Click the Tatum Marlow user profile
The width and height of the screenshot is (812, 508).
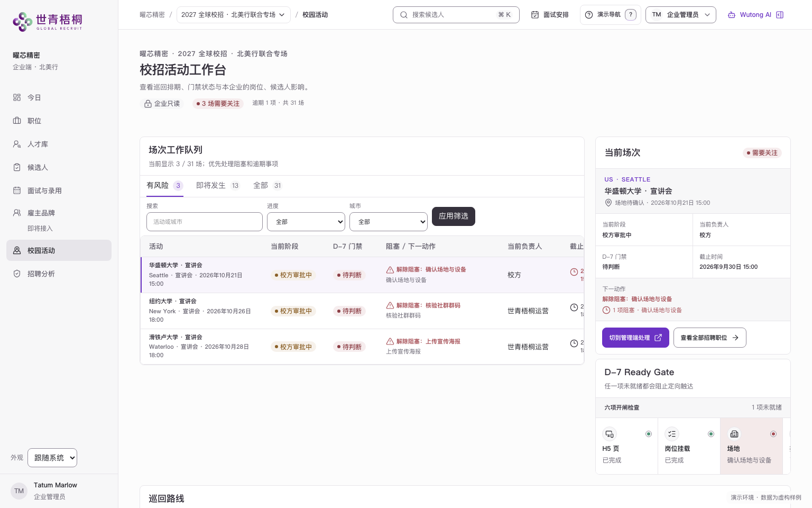pyautogui.click(x=59, y=491)
